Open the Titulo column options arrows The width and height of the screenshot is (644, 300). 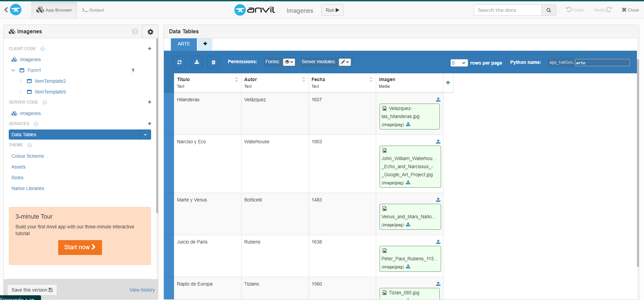(236, 79)
